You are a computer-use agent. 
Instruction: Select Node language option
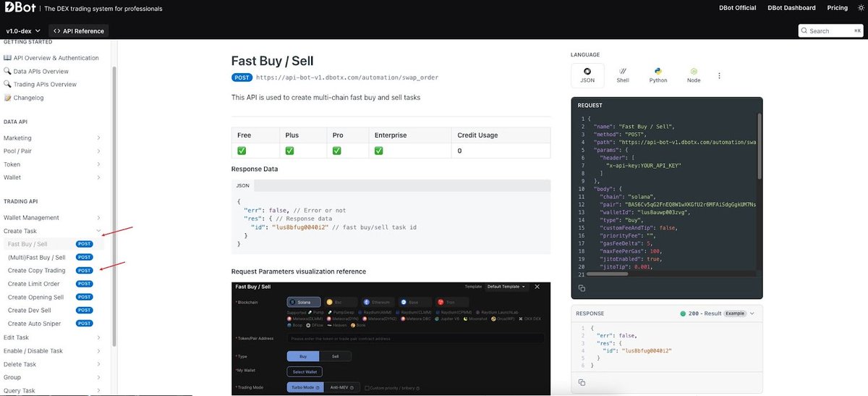[694, 75]
